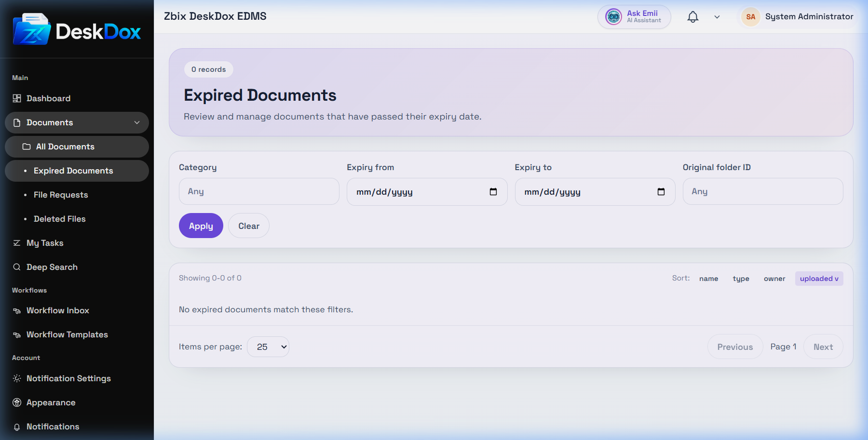Open the Items per page dropdown
The width and height of the screenshot is (868, 440).
point(268,347)
